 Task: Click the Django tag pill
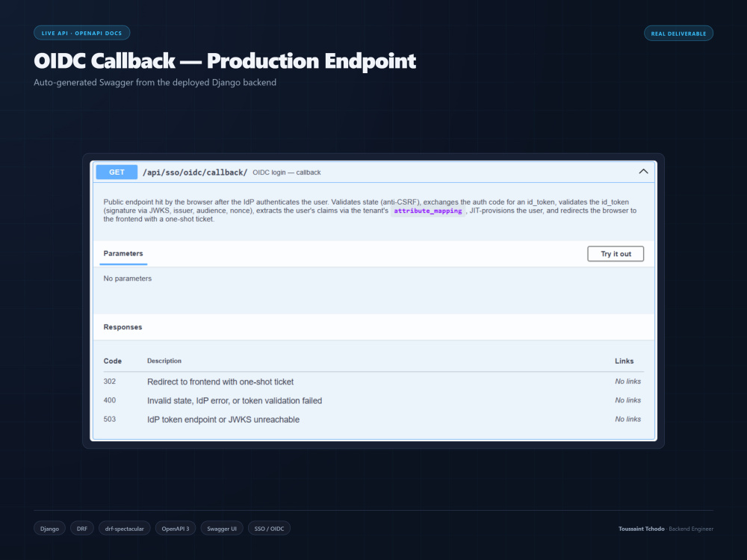[49, 529]
